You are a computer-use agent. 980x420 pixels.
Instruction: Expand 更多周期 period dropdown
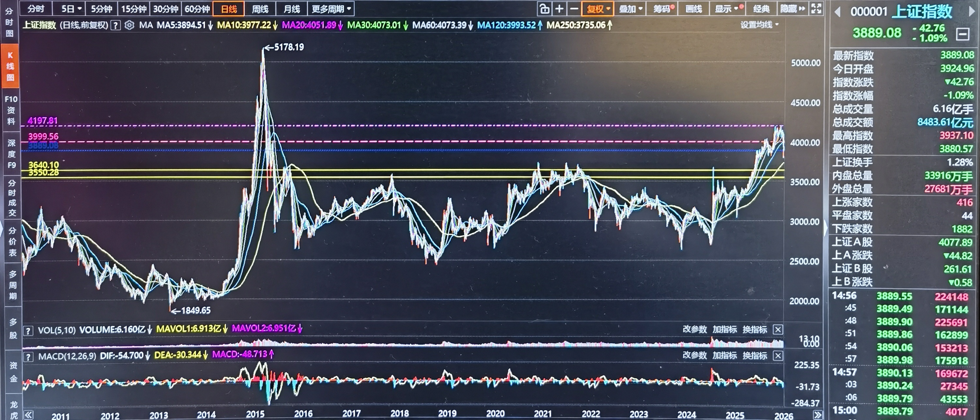tap(331, 9)
